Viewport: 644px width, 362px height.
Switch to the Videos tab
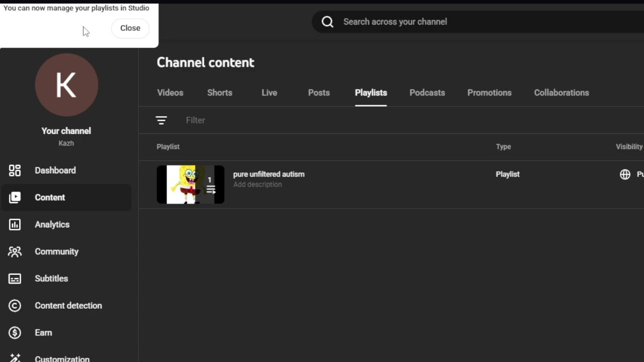point(170,93)
